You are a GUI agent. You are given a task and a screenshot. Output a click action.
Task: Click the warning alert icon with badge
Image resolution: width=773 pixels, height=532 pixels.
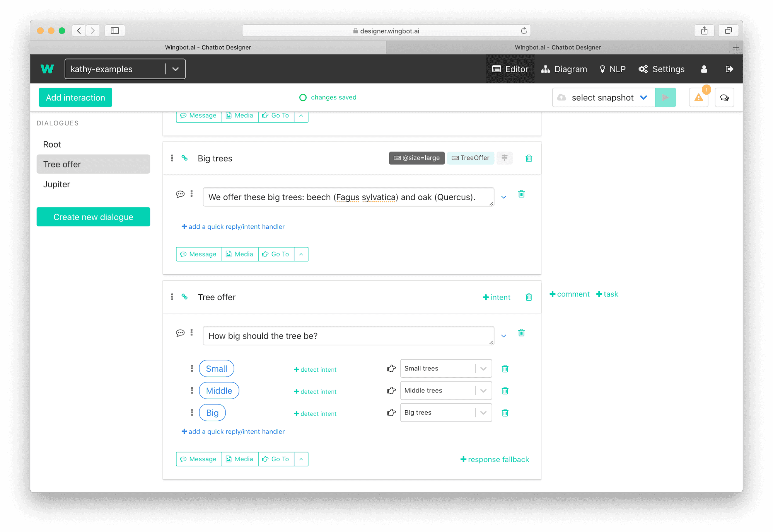[x=698, y=97]
